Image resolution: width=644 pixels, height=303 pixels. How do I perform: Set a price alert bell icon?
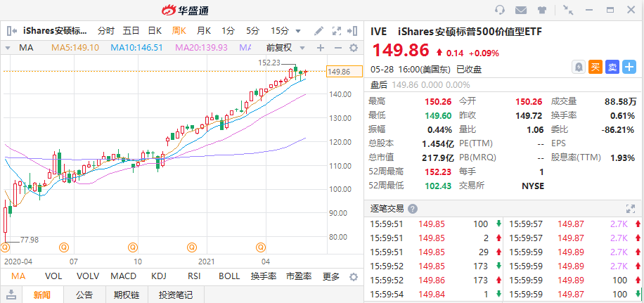tap(579, 67)
